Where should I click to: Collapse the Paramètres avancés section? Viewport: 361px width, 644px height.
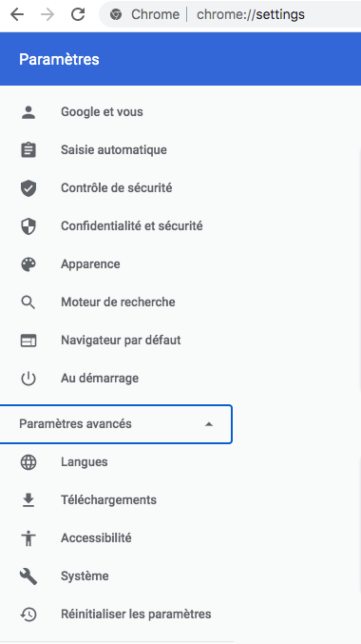[x=116, y=424]
